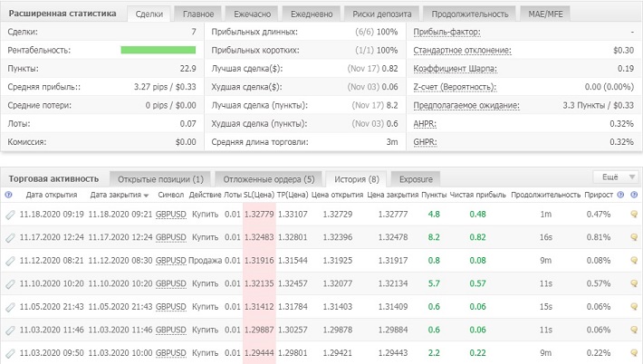Select net profit value 0.82
This screenshot has height=364, width=643.
[478, 237]
